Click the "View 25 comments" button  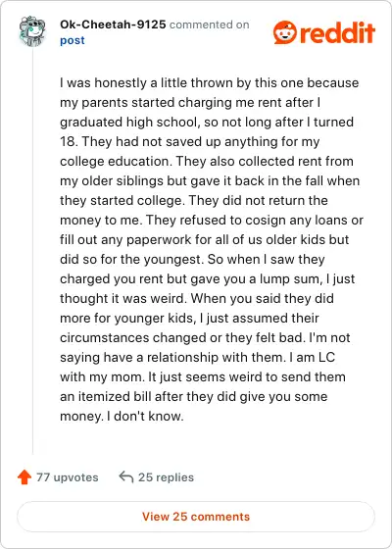pos(196,517)
